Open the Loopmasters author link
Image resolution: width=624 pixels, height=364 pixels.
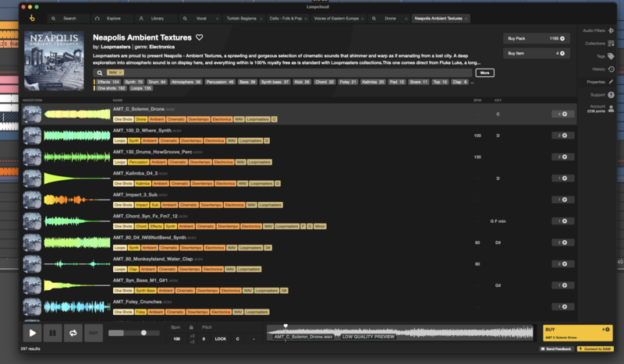point(115,47)
